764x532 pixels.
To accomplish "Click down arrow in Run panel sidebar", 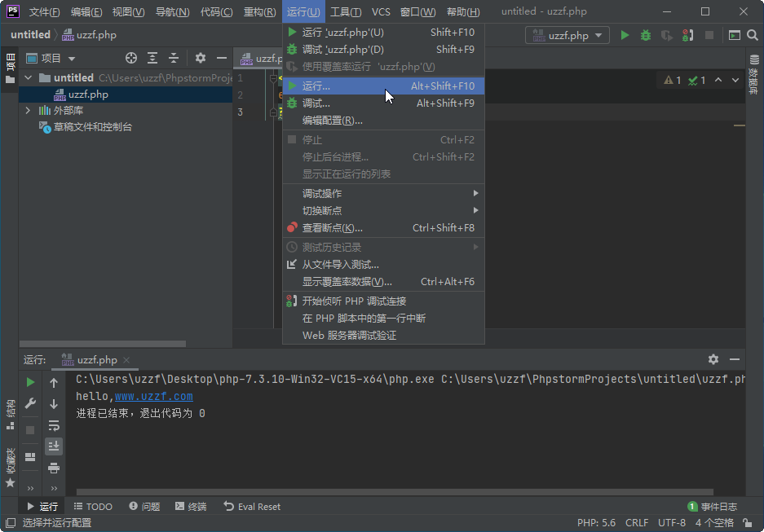I will [x=54, y=403].
